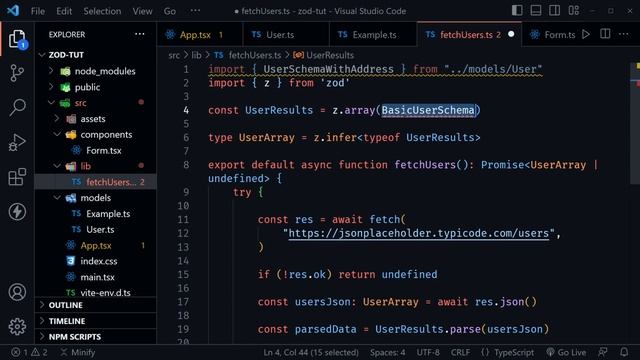Open the Accounts menu
Image resolution: width=640 pixels, height=360 pixels.
click(17, 292)
